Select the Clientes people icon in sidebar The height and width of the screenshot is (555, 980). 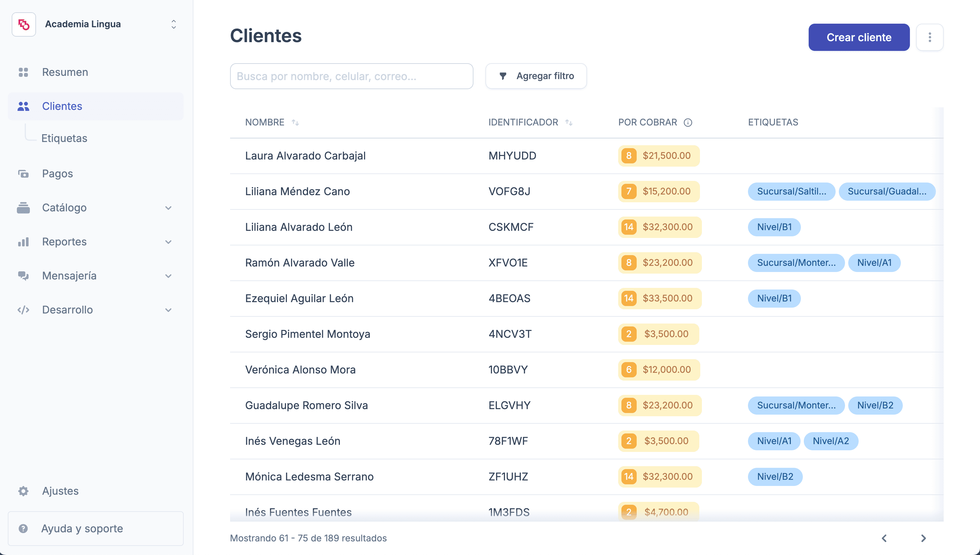click(23, 107)
